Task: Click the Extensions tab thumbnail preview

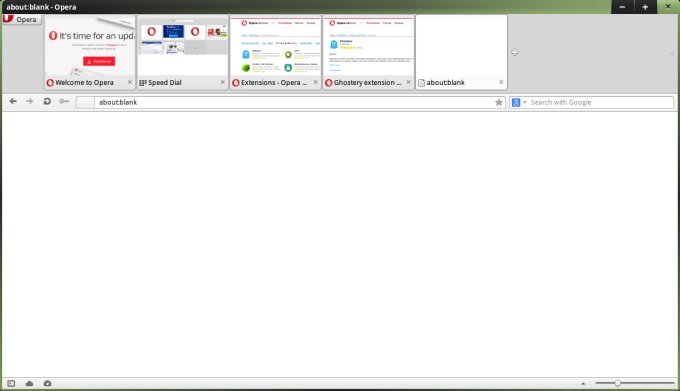Action: tap(275, 46)
